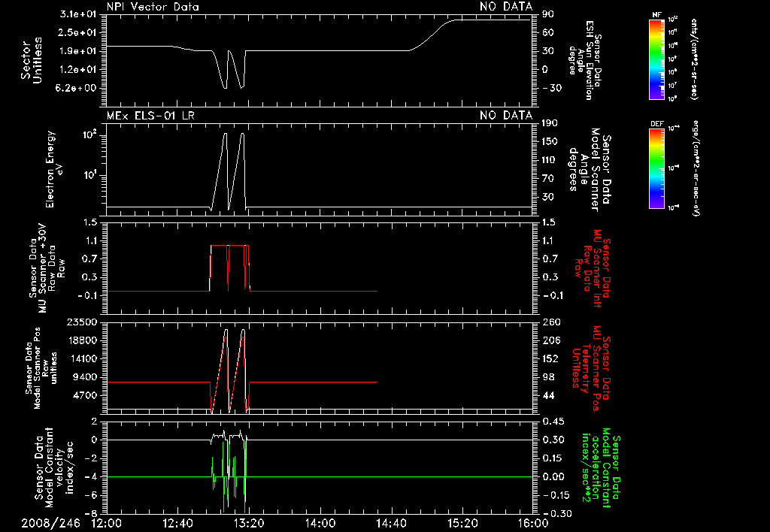
Task: Click the -8 velocity axis value
Action: click(x=91, y=514)
